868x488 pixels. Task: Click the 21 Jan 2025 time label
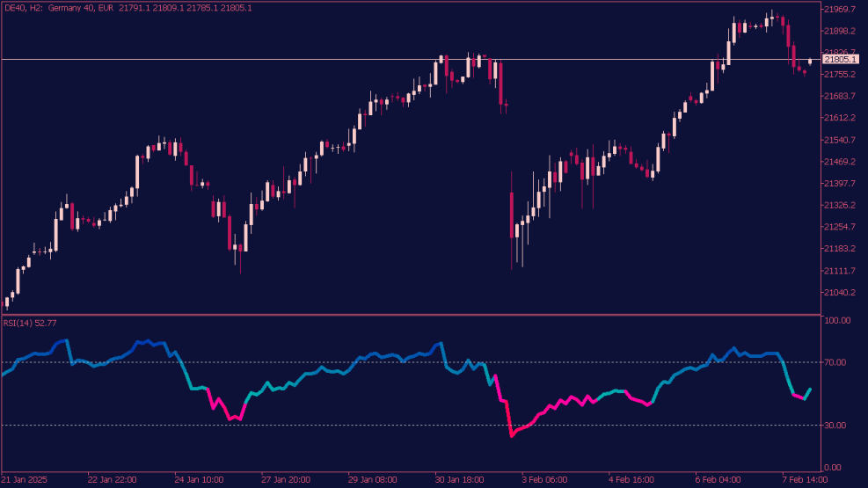pos(25,480)
